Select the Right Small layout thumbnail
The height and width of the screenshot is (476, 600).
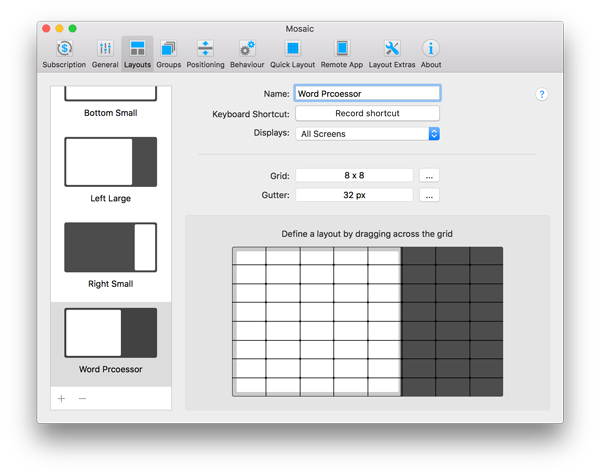[x=111, y=247]
